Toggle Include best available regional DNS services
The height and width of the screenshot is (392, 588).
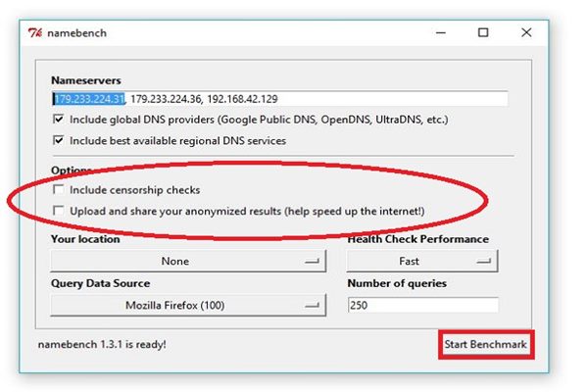click(x=58, y=140)
